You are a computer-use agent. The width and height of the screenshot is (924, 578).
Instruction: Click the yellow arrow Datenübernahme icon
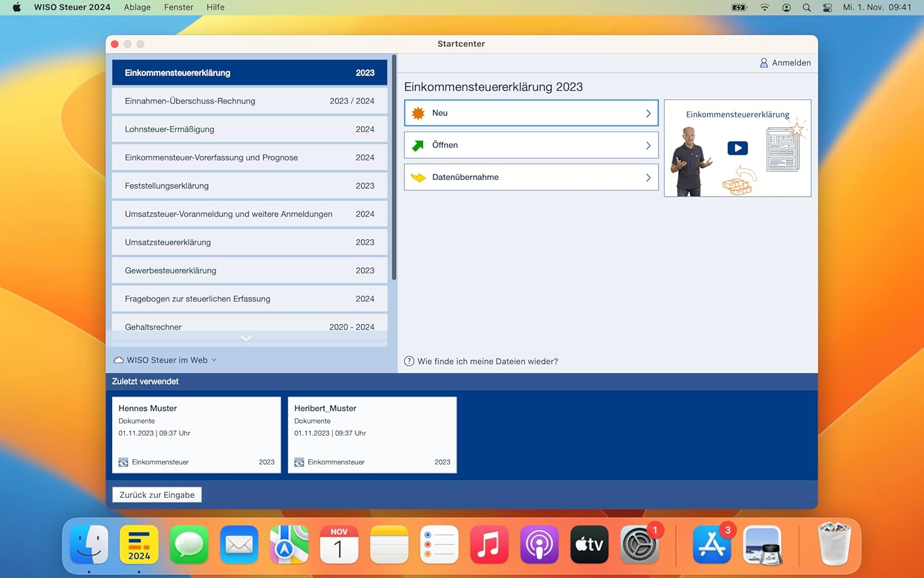418,177
